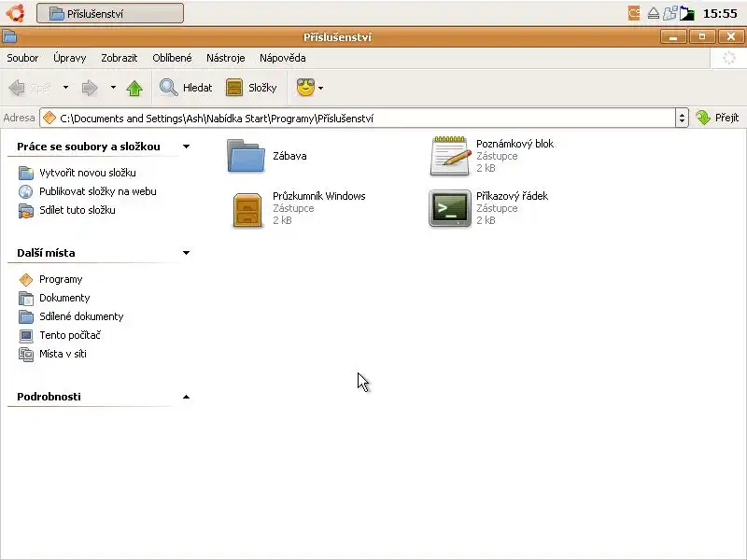Open the Zobrazit menu

tap(120, 58)
